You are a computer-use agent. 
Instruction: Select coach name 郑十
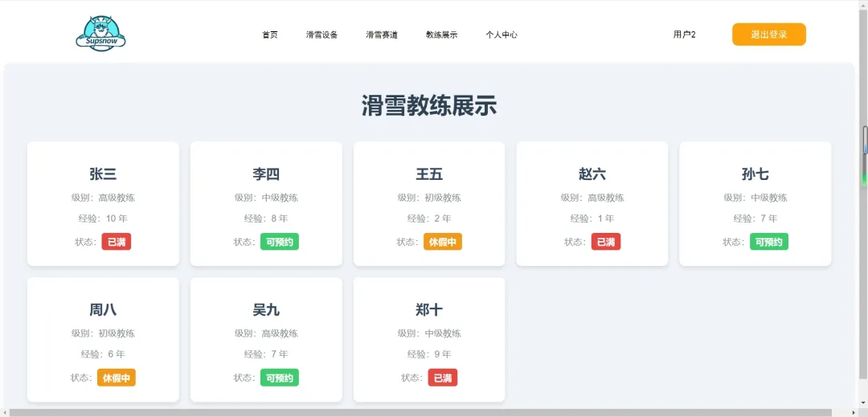(429, 309)
